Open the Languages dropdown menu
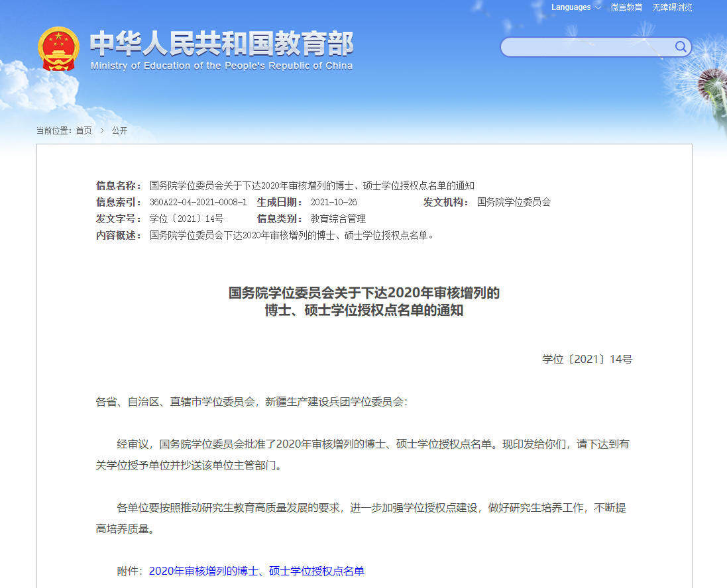Screen dimensions: 727x588 [571, 7]
